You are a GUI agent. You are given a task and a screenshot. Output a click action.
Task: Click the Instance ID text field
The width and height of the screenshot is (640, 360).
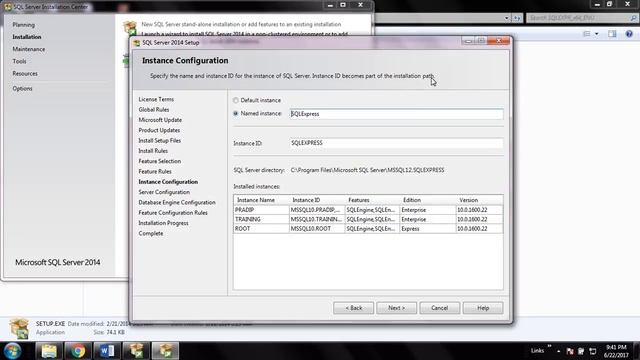coord(396,143)
